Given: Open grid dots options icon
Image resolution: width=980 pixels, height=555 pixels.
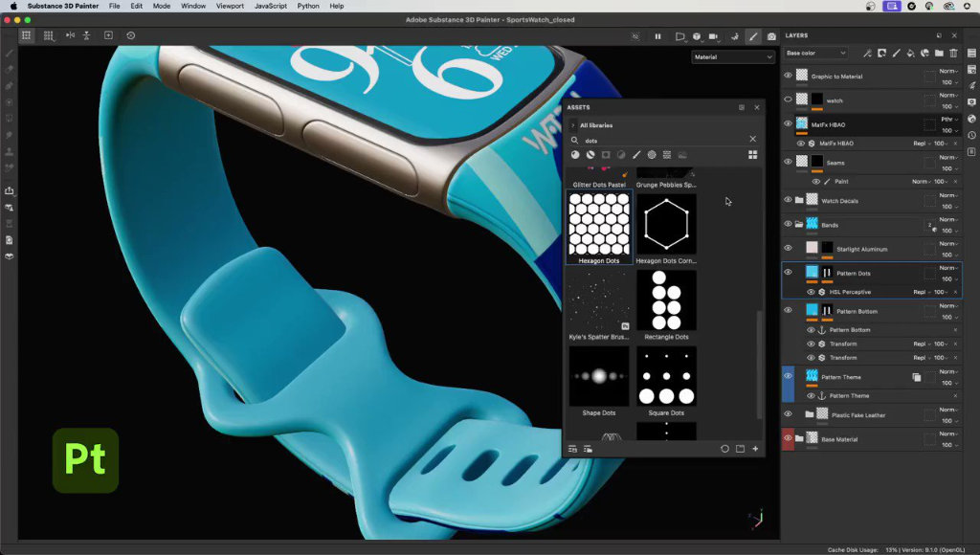Looking at the screenshot, I should tap(48, 35).
